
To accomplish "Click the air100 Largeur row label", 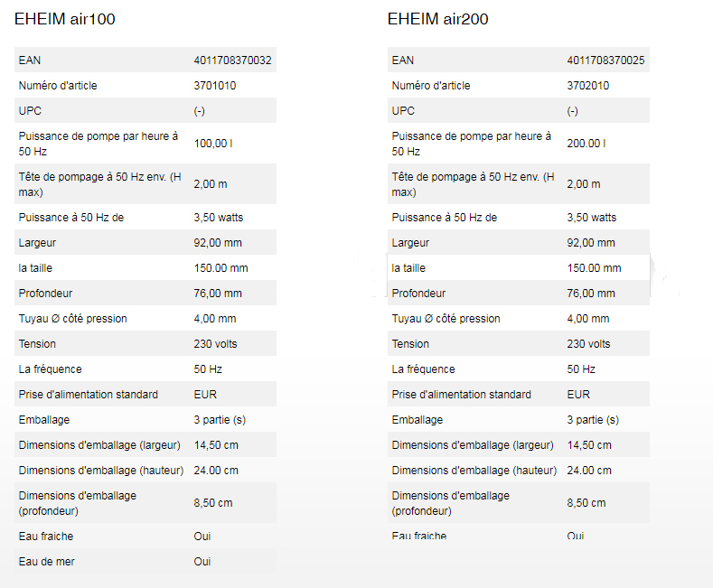I will (37, 243).
